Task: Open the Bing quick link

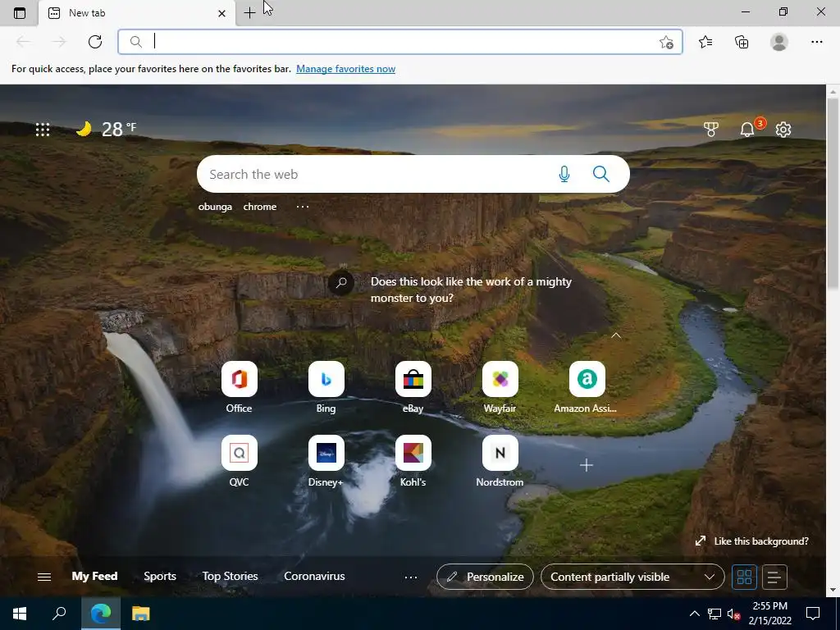Action: 326,387
